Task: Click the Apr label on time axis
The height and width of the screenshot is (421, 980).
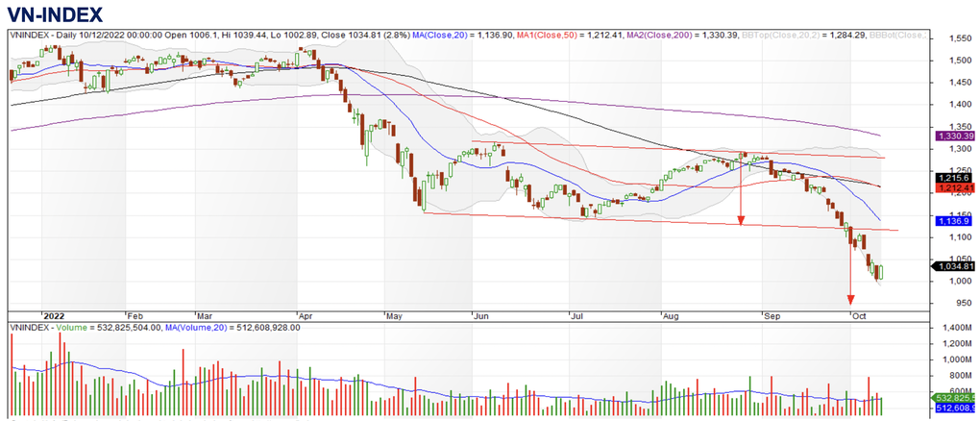Action: coord(306,314)
